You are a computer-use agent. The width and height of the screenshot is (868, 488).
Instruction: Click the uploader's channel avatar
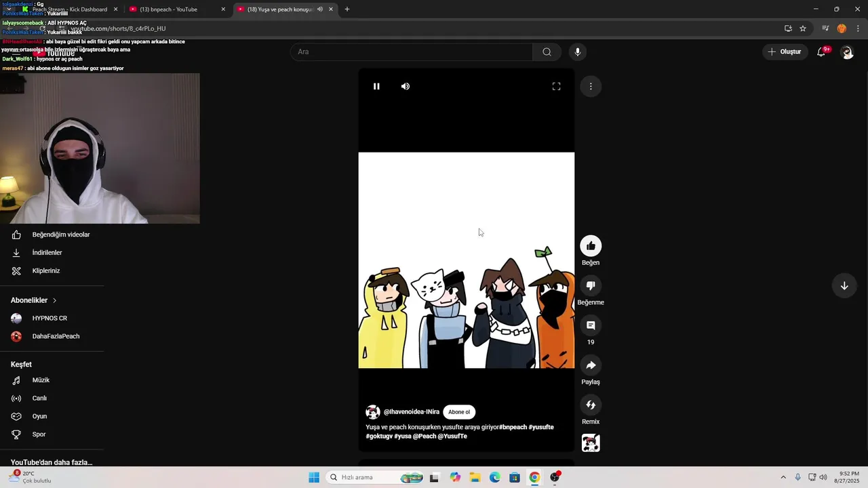click(x=373, y=412)
